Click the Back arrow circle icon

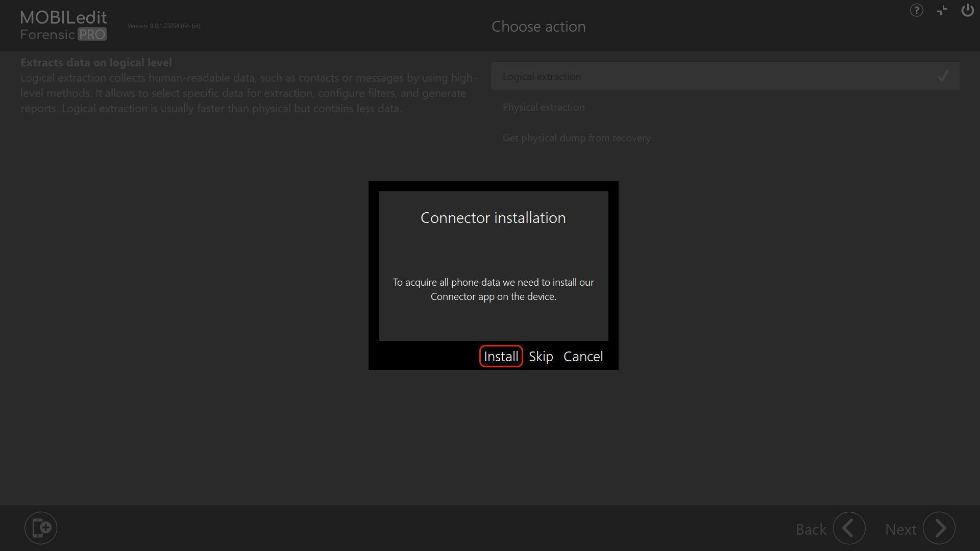pyautogui.click(x=849, y=529)
